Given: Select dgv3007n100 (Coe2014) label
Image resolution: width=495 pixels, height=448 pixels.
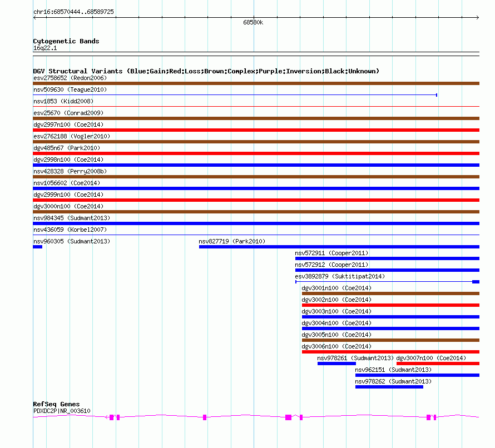Looking at the screenshot, I should click(x=431, y=358).
